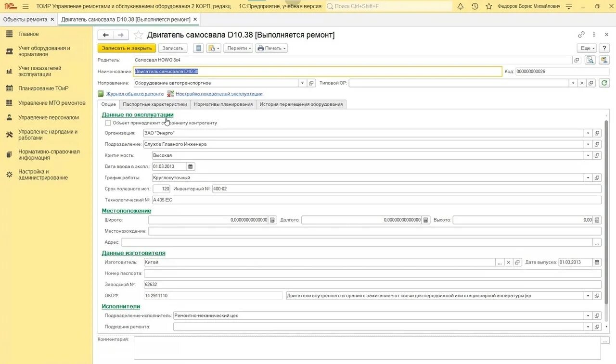Open Настройка и администрирование section
This screenshot has height=364, width=616.
tap(43, 175)
